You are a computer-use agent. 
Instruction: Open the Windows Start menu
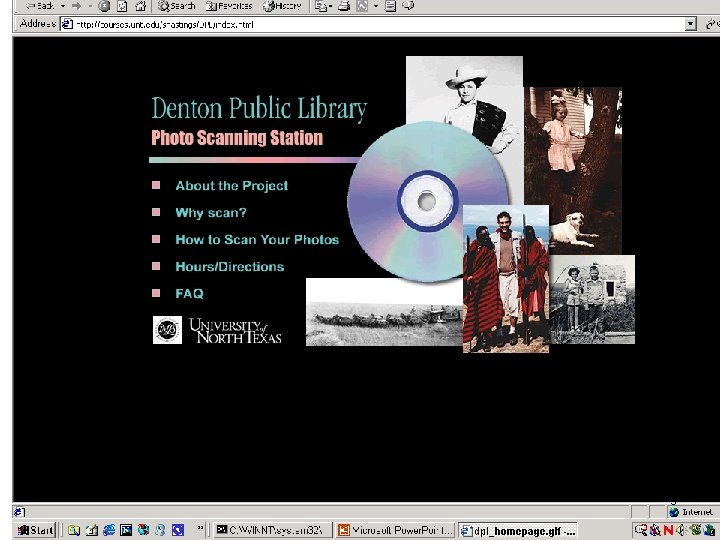click(x=35, y=530)
